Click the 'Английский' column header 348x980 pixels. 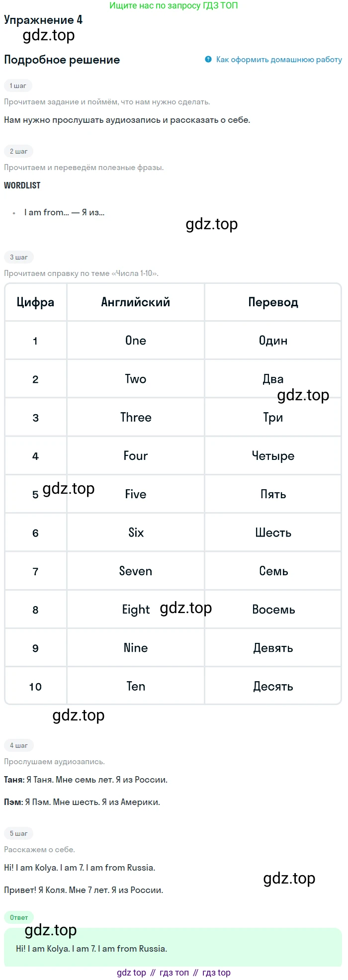[136, 302]
